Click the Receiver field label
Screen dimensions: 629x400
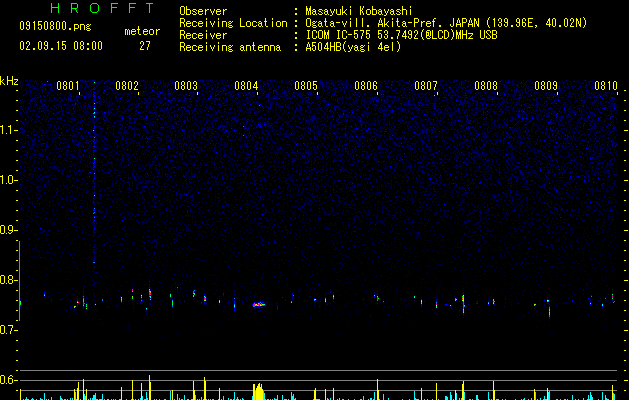[203, 35]
